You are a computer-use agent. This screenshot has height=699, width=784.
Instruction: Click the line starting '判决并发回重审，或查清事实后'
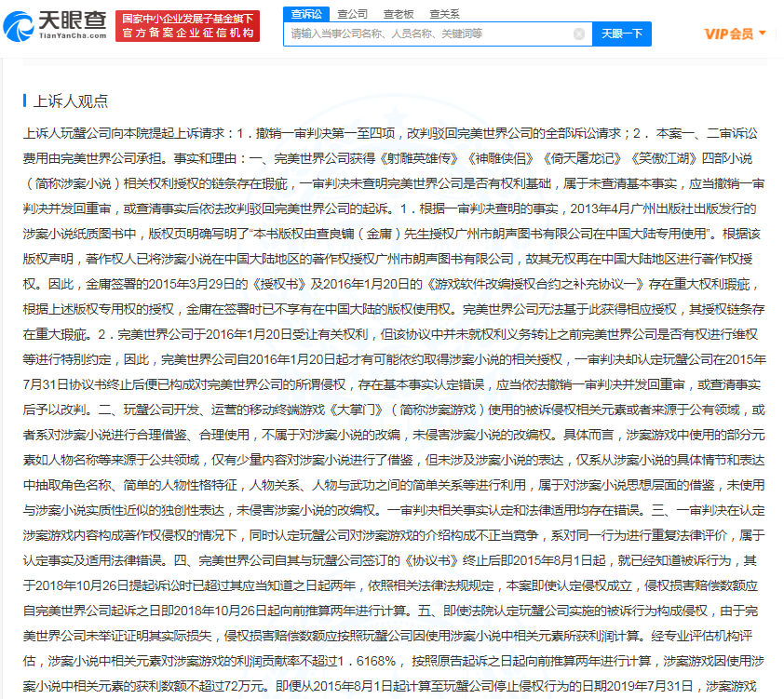pos(389,208)
